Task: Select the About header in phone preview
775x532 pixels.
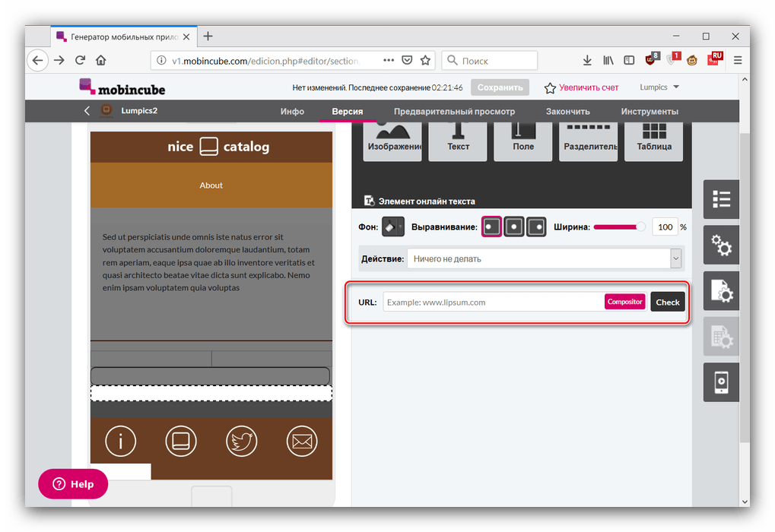Action: pos(211,185)
